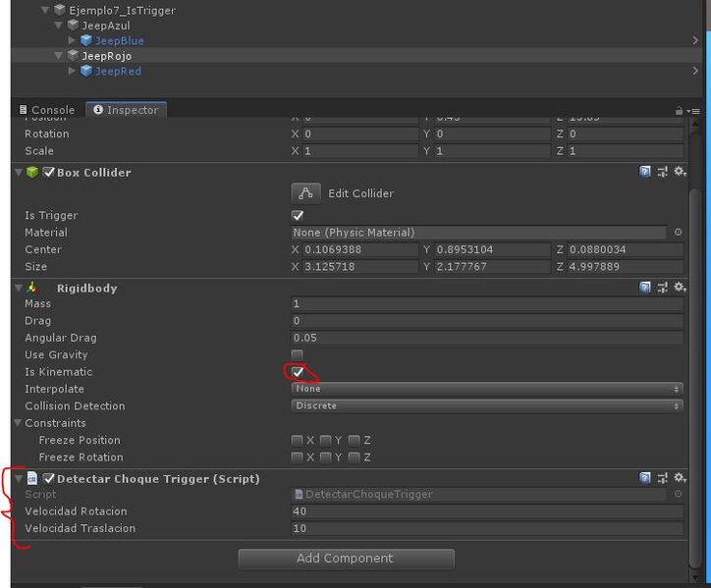Collapse the Detectar Choque Trigger component
Screen dimensions: 711x588
[18, 478]
